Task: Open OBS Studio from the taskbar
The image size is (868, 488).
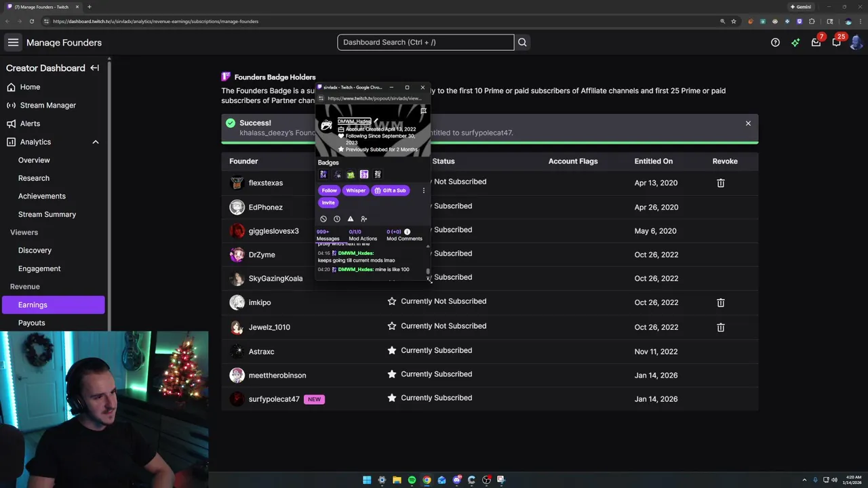Action: pos(486,480)
